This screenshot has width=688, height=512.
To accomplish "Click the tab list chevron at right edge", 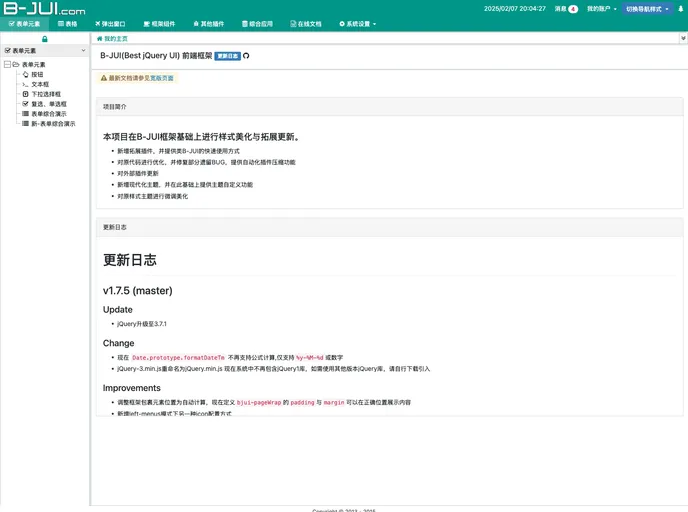I will pyautogui.click(x=683, y=38).
